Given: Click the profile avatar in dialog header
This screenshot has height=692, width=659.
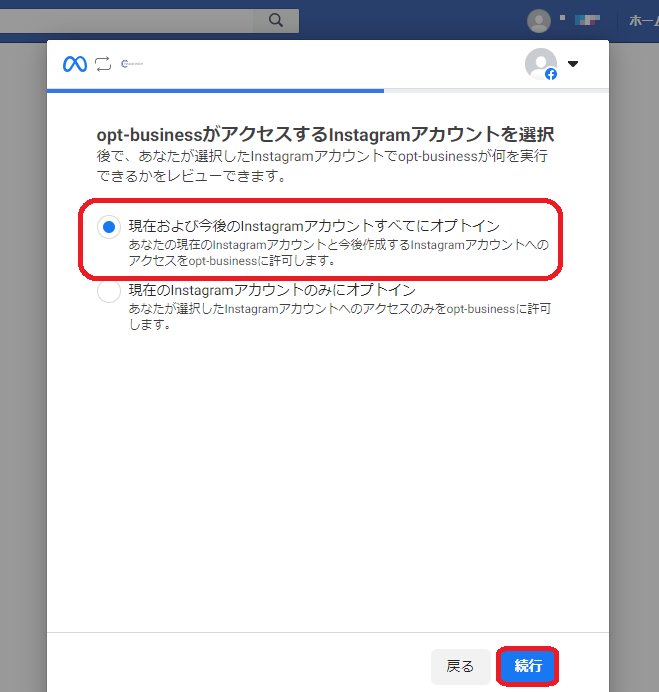Looking at the screenshot, I should pos(540,64).
